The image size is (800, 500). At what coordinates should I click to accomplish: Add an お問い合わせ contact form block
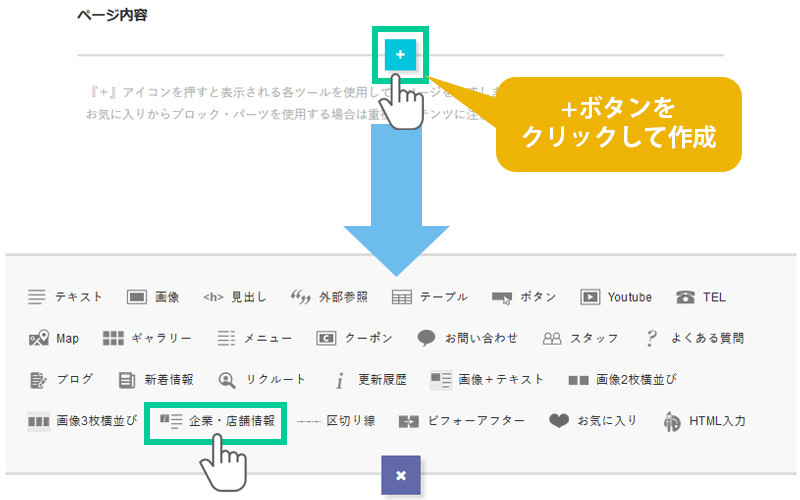[468, 338]
